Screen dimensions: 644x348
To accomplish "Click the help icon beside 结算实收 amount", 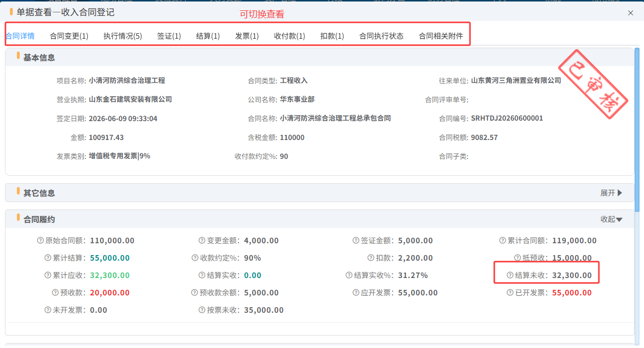I will click(x=202, y=275).
